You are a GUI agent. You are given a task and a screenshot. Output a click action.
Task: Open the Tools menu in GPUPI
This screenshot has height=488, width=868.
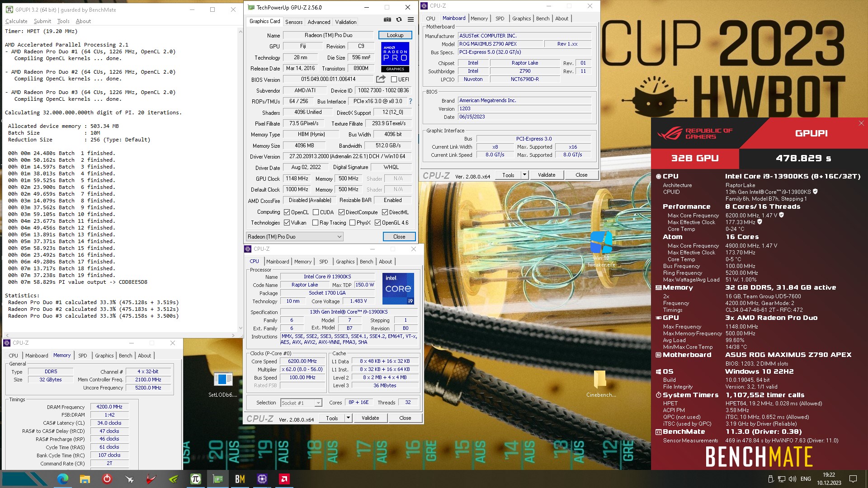click(x=63, y=21)
